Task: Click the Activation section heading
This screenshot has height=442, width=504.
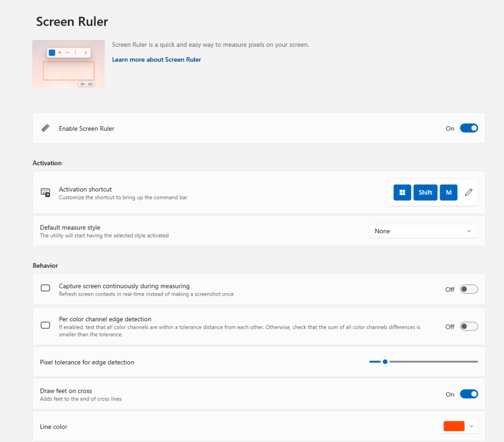Action: click(47, 163)
